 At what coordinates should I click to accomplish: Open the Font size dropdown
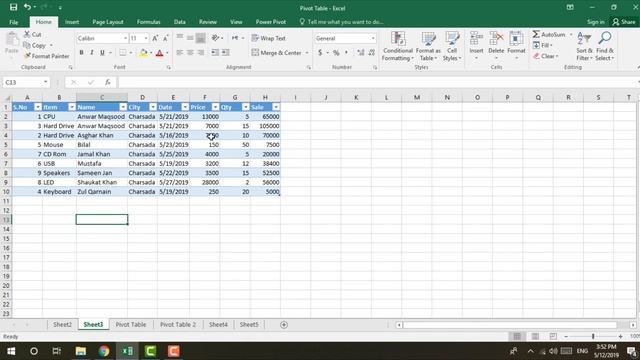pos(146,38)
